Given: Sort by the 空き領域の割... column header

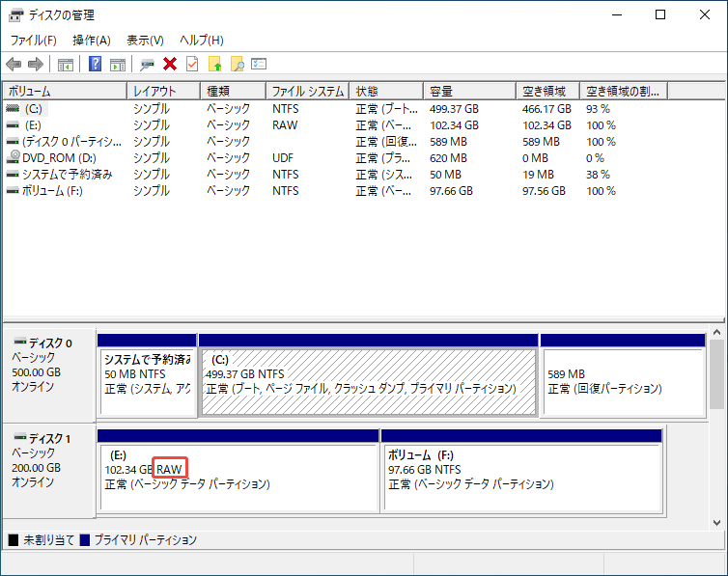Looking at the screenshot, I should pyautogui.click(x=624, y=92).
